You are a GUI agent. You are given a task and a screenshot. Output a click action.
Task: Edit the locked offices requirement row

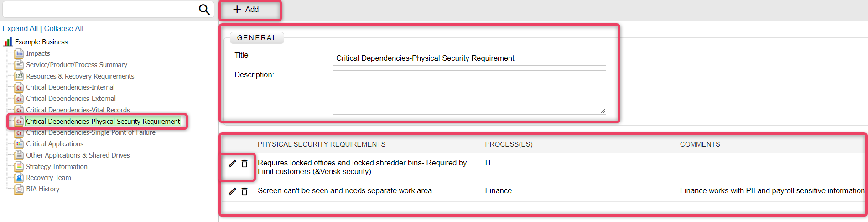232,164
